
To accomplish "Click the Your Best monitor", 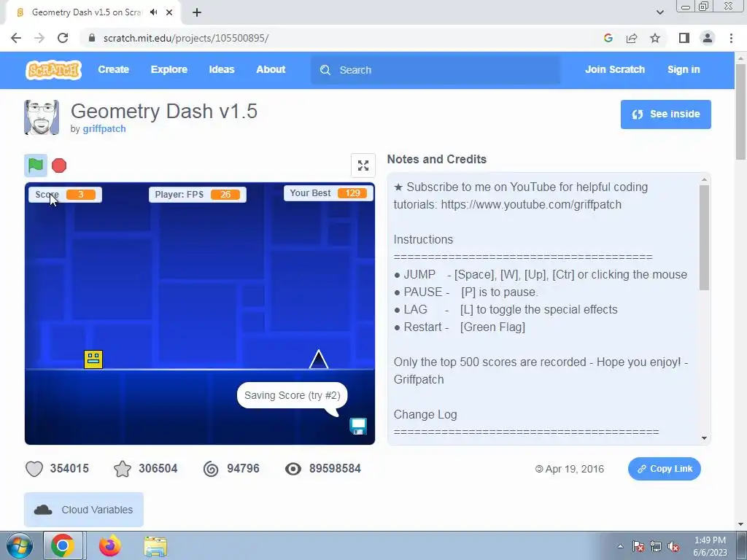I will coord(328,192).
